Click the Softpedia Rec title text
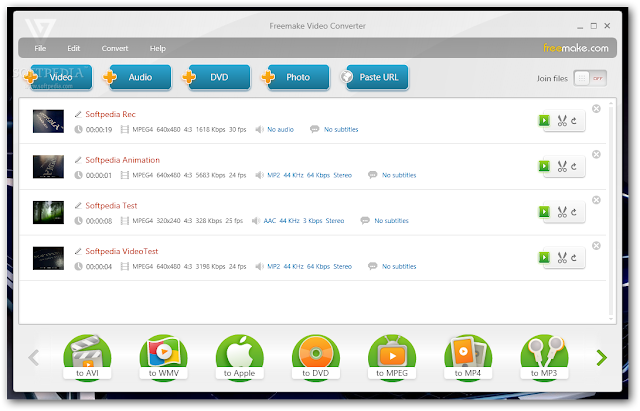640x411 pixels. pyautogui.click(x=110, y=114)
